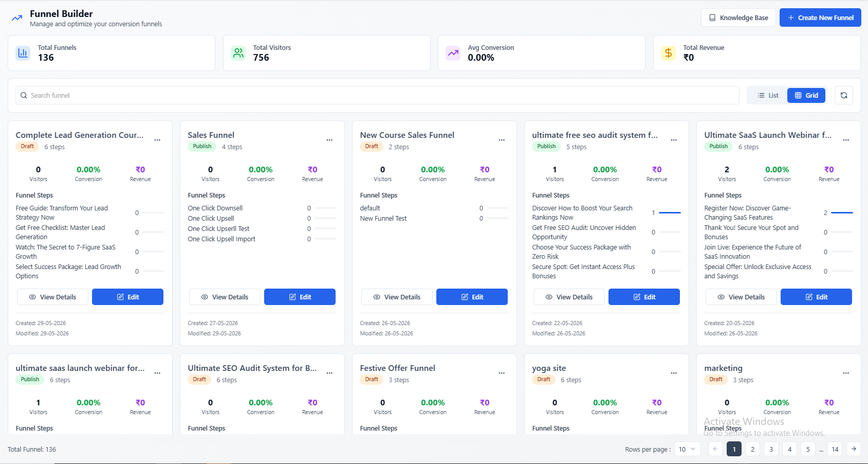The height and width of the screenshot is (464, 868).
Task: Click the Total Revenue stat card
Action: tap(757, 53)
